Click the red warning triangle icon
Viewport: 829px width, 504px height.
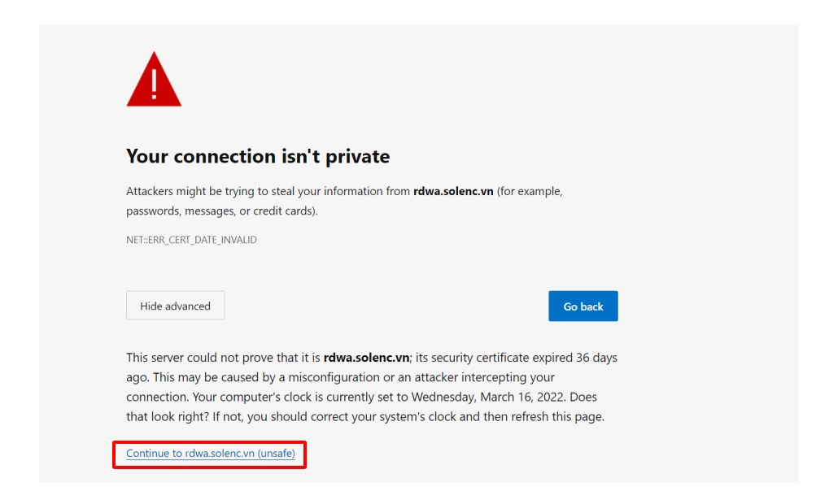click(154, 81)
